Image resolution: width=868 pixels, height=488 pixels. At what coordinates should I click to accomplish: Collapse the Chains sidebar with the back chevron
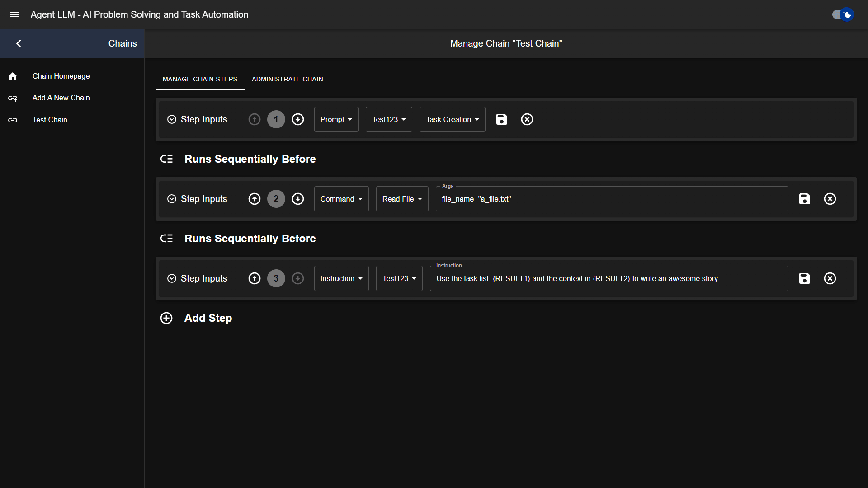tap(19, 43)
